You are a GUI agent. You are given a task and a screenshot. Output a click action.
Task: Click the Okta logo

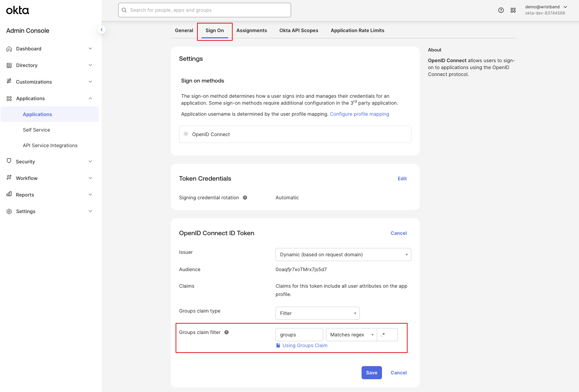[18, 10]
